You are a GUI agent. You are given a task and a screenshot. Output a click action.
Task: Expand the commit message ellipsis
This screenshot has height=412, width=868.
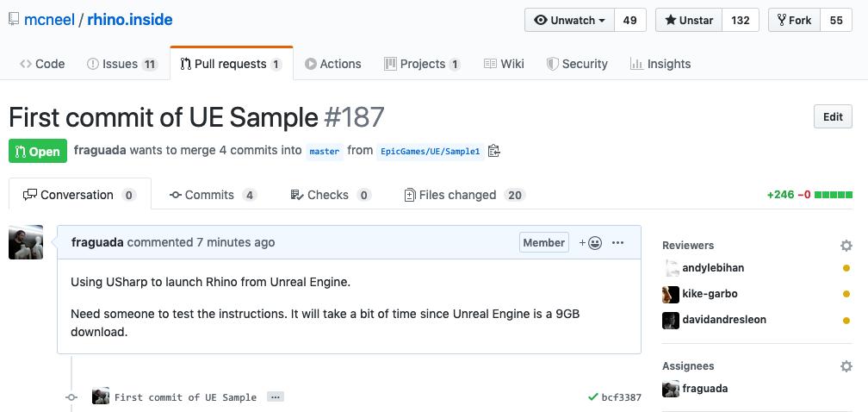pyautogui.click(x=276, y=397)
